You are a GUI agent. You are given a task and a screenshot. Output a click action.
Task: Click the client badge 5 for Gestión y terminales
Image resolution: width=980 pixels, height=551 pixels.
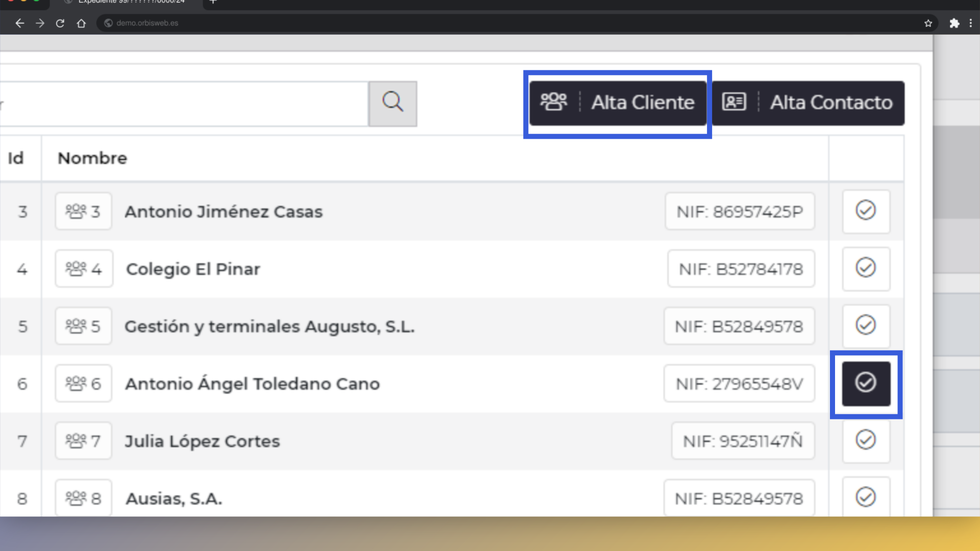(83, 326)
